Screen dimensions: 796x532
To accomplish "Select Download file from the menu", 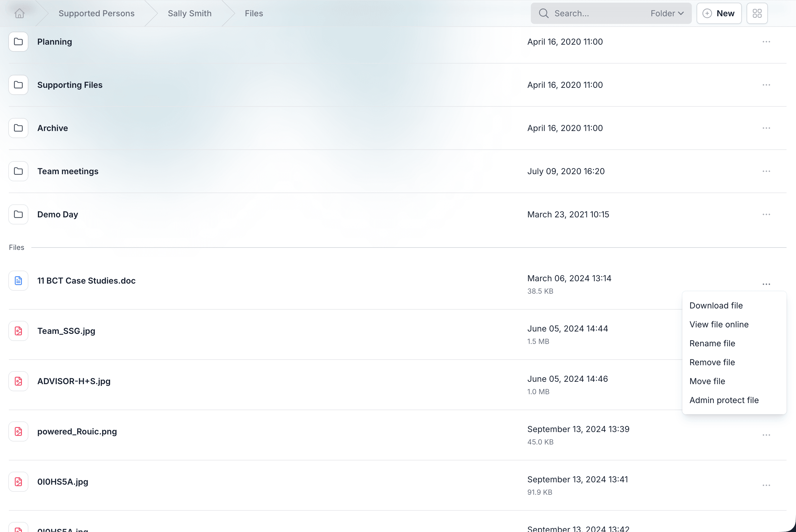I will pos(716,305).
